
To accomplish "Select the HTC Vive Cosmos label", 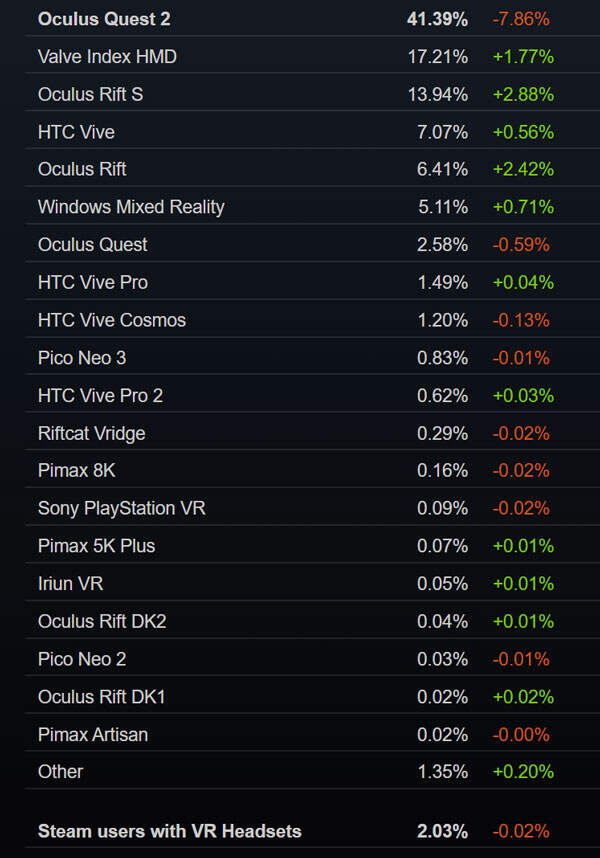I will click(112, 320).
